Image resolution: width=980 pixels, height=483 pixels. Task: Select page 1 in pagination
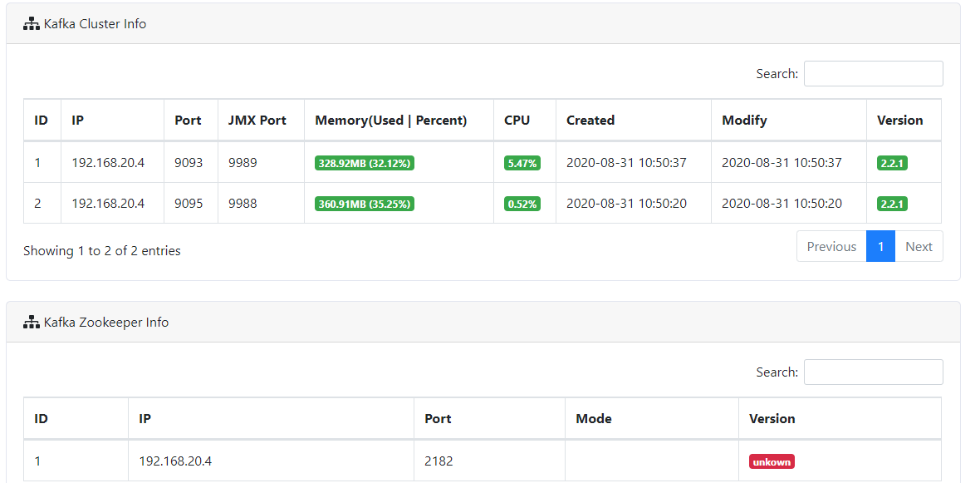(x=880, y=247)
